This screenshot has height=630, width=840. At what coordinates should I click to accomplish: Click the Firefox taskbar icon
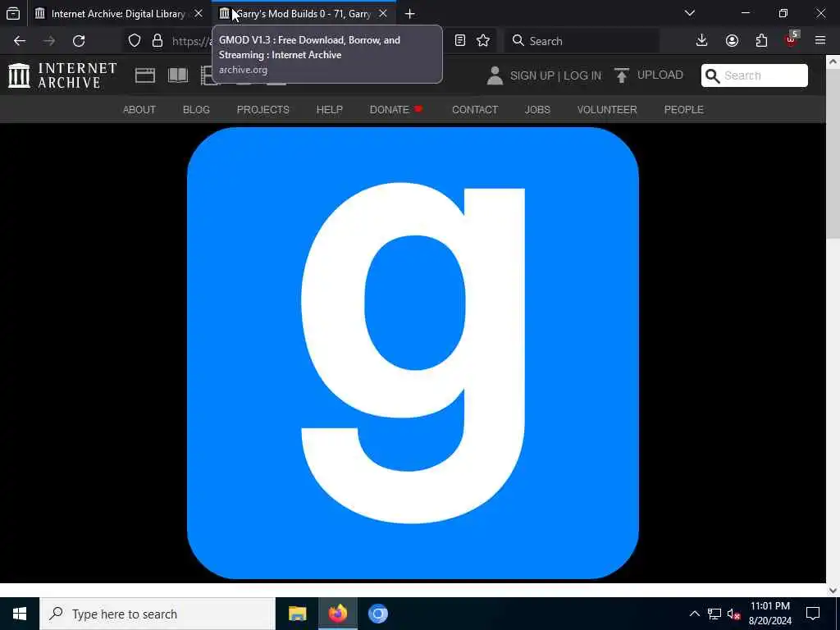click(337, 614)
